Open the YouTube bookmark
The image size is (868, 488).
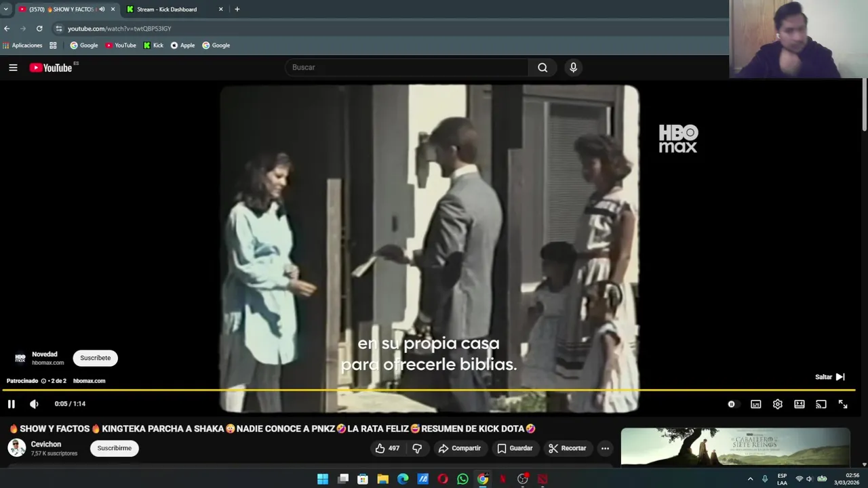pos(121,45)
